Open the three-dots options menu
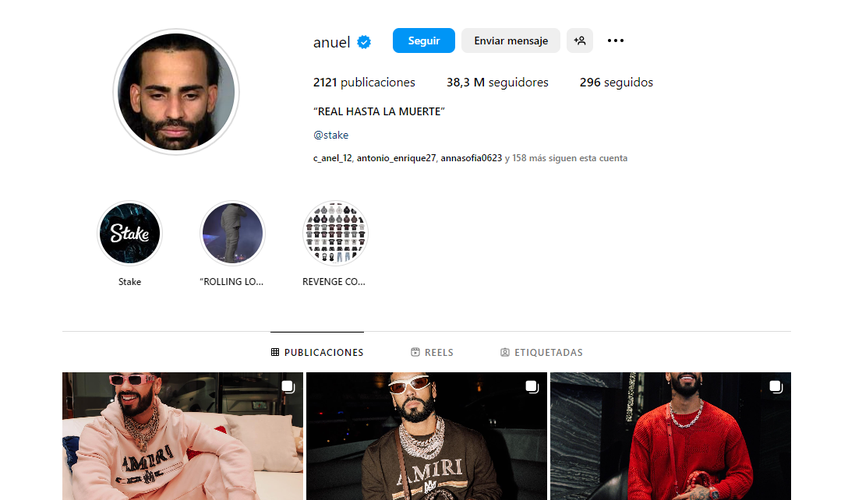Image resolution: width=855 pixels, height=500 pixels. pyautogui.click(x=616, y=40)
